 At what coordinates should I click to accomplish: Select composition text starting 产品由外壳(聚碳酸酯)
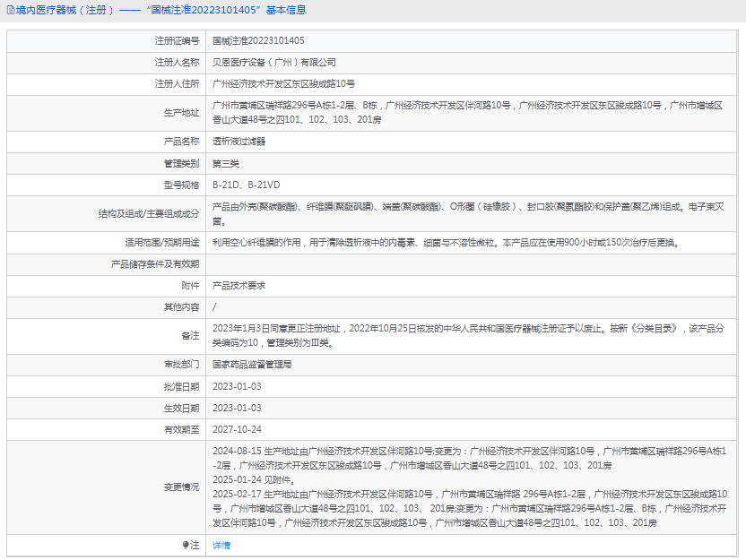click(468, 214)
